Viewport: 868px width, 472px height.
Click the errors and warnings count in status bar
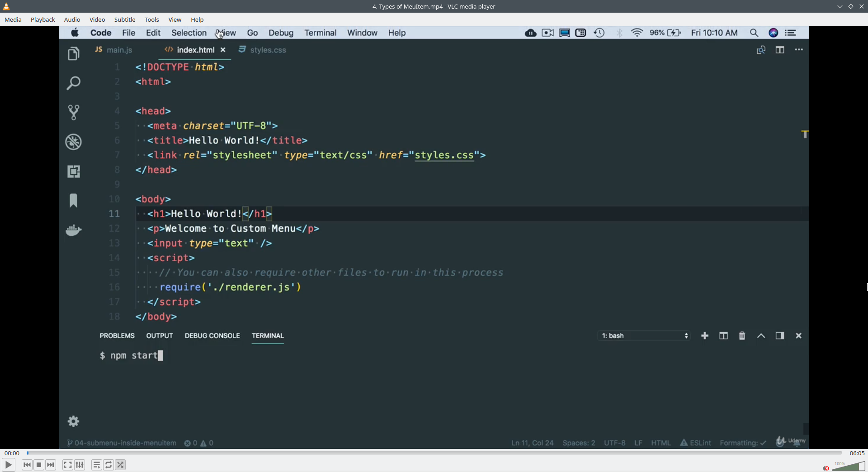pyautogui.click(x=199, y=443)
